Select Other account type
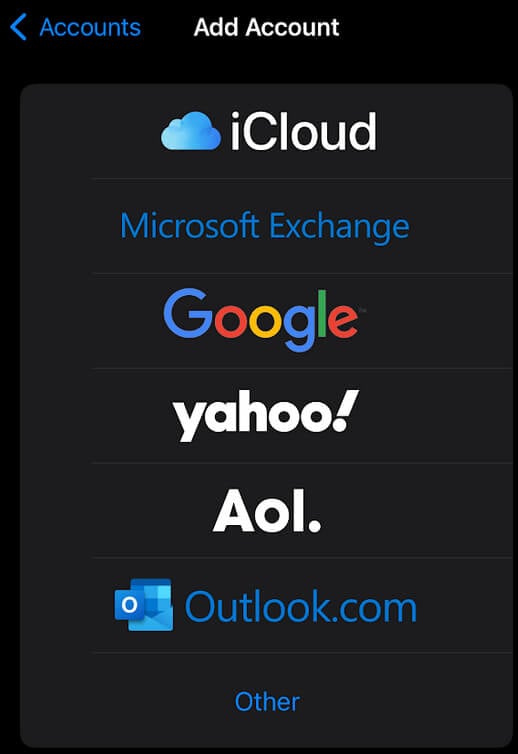This screenshot has width=518, height=754. [266, 701]
